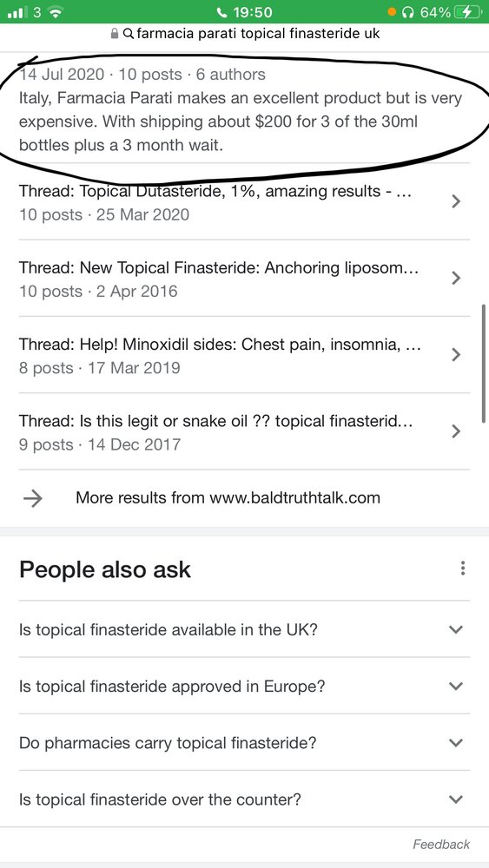
Task: Expand 'Is topical finasteride available in the UK?'
Action: click(244, 629)
